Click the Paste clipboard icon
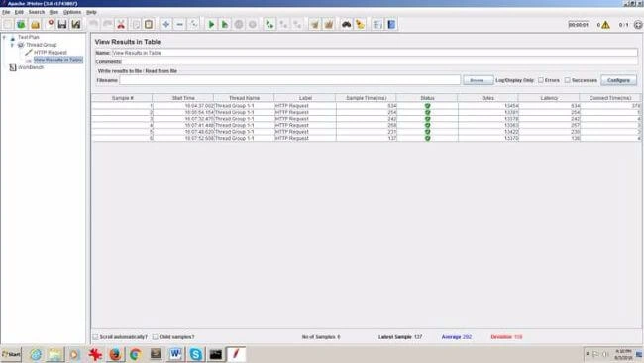This screenshot has width=644, height=363. click(x=149, y=24)
